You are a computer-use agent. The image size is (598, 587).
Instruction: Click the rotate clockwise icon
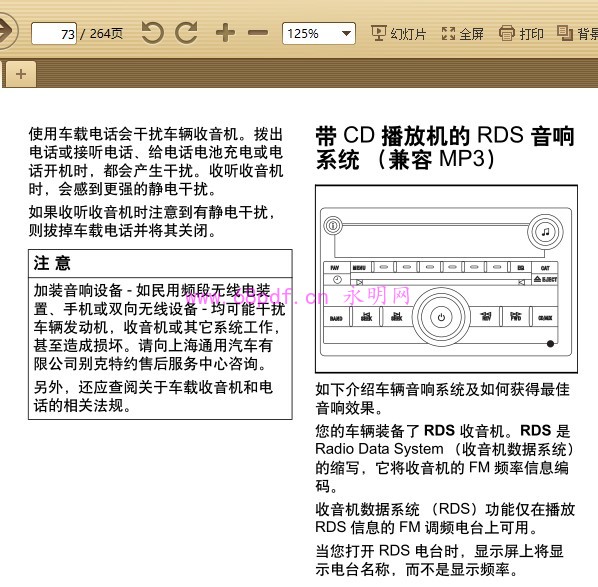pyautogui.click(x=186, y=33)
